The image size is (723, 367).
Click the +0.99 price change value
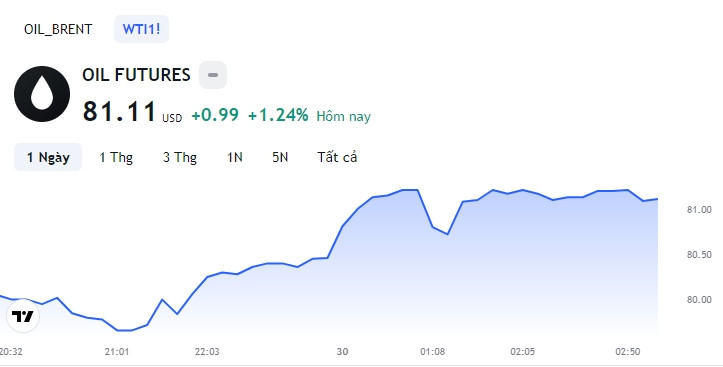point(215,115)
